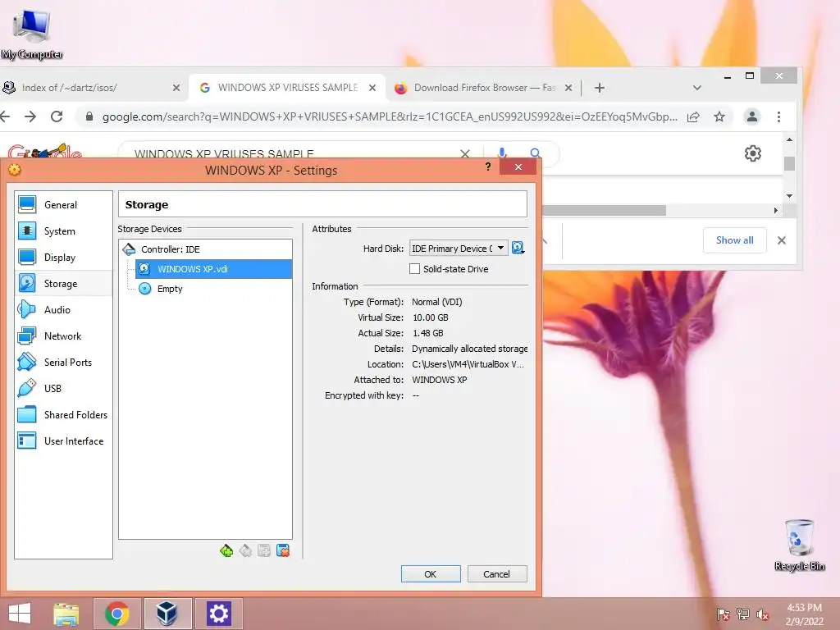Click the Chrome address bar URL
This screenshot has width=840, height=630.
pyautogui.click(x=389, y=116)
